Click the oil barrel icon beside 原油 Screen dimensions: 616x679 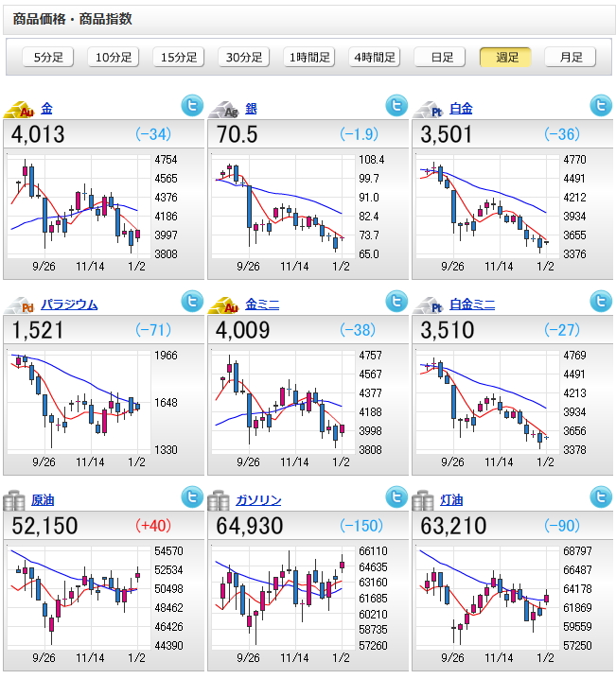pyautogui.click(x=16, y=500)
